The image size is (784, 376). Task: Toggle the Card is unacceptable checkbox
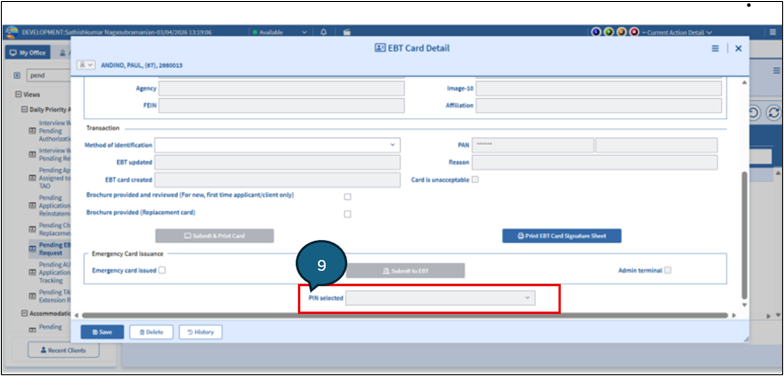[x=475, y=180]
